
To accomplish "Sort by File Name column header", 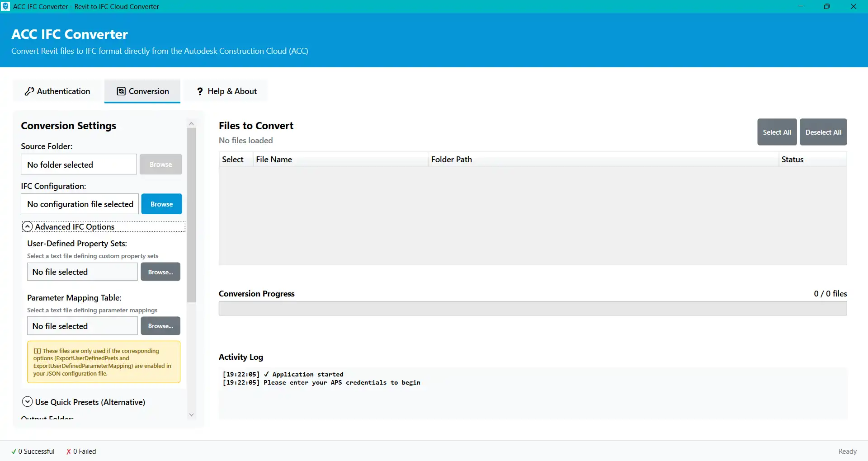I will click(274, 160).
